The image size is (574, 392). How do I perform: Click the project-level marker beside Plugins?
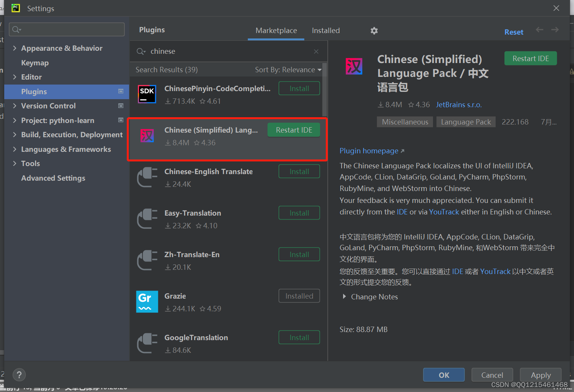121,91
